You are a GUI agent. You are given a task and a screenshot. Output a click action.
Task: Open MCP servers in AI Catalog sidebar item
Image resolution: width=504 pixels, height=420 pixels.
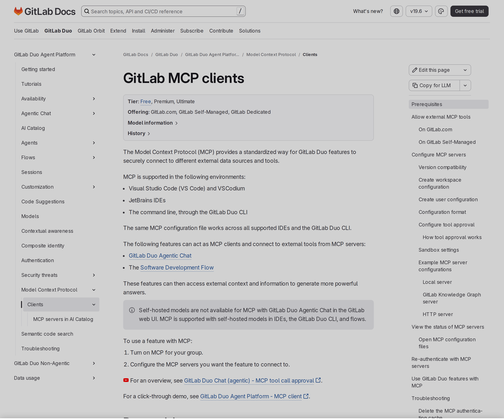[x=63, y=319]
